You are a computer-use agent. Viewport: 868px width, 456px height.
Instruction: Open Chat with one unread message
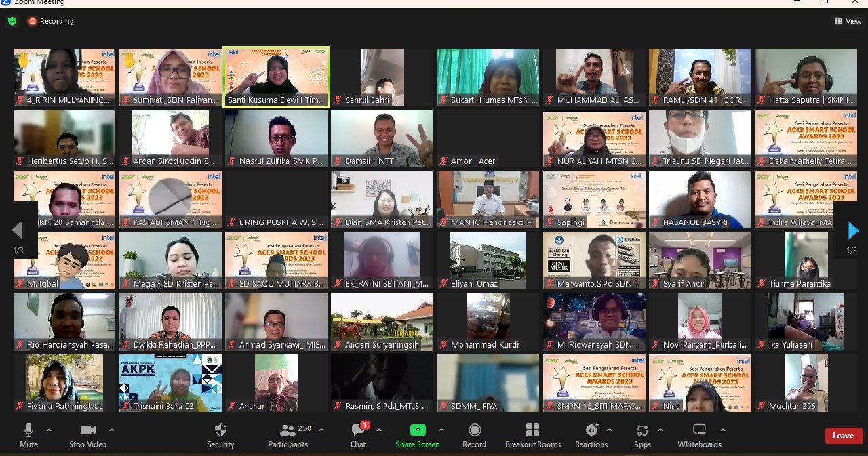tap(359, 436)
